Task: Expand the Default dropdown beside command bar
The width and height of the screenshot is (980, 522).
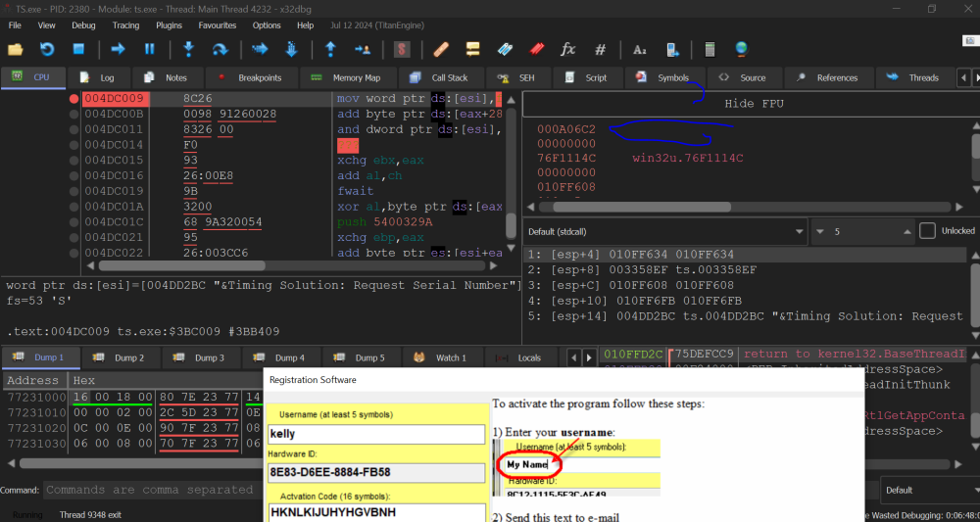Action: point(926,490)
